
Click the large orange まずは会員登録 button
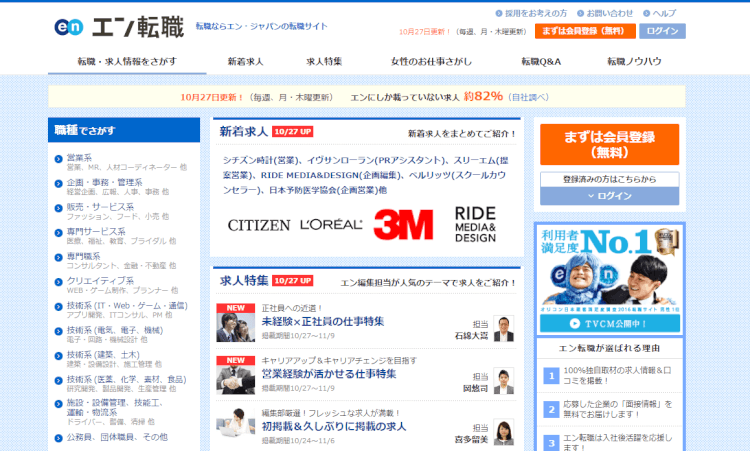tap(609, 144)
